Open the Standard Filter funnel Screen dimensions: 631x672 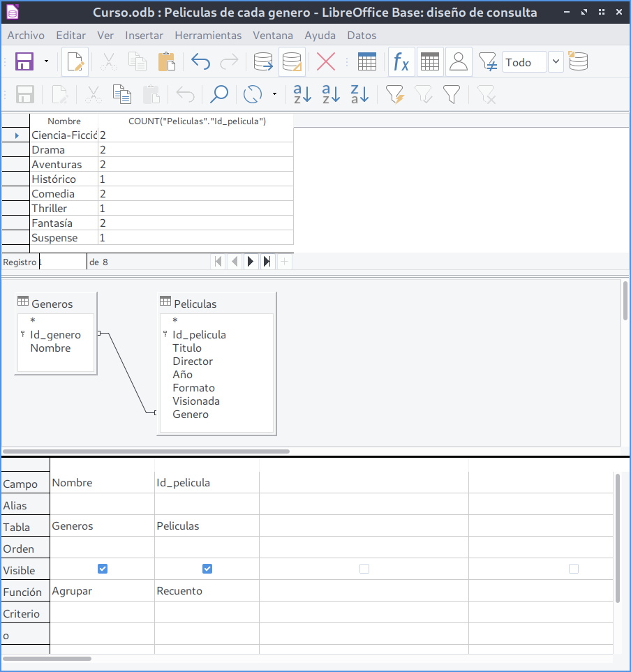[452, 94]
